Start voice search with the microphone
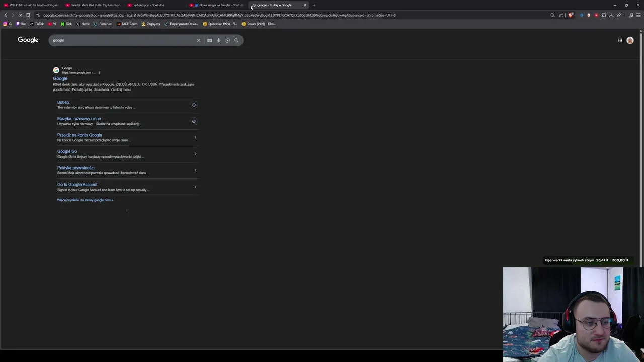This screenshot has height=362, width=644. tap(219, 40)
